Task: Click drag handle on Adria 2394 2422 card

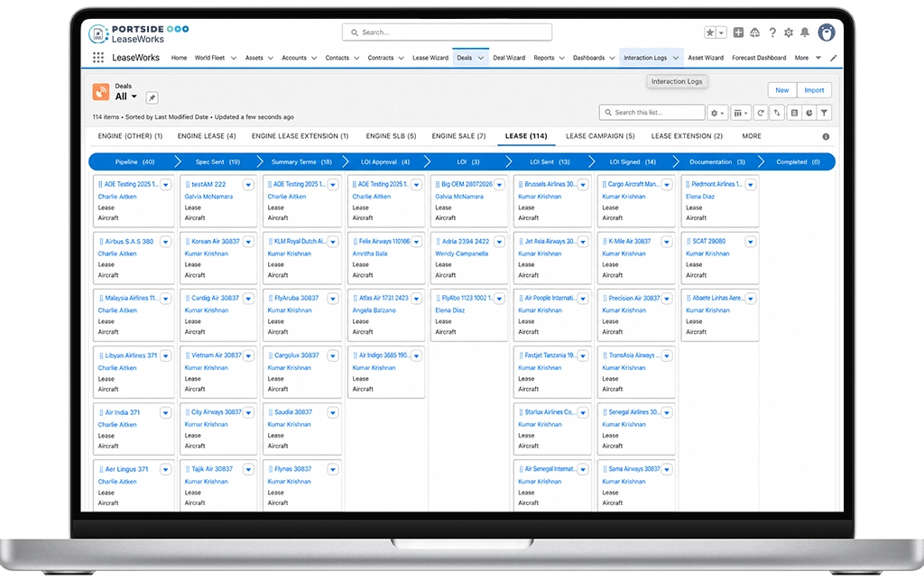Action: [x=438, y=242]
